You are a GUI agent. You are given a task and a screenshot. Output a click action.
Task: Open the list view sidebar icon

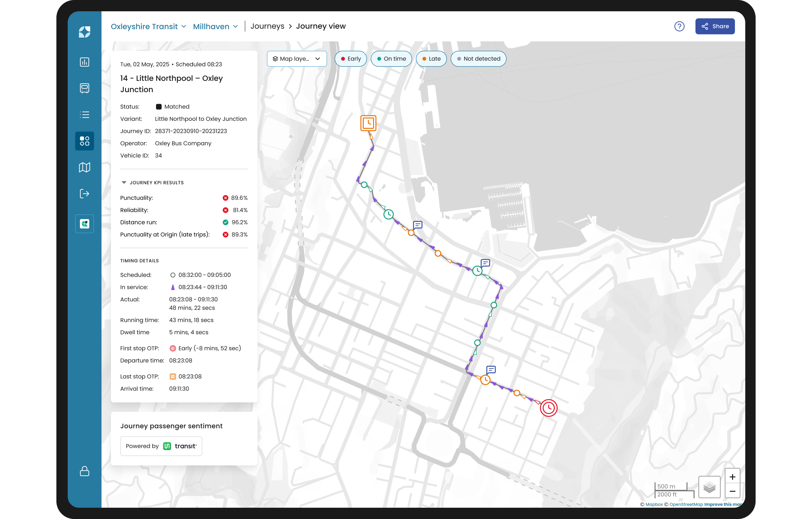[x=84, y=115]
